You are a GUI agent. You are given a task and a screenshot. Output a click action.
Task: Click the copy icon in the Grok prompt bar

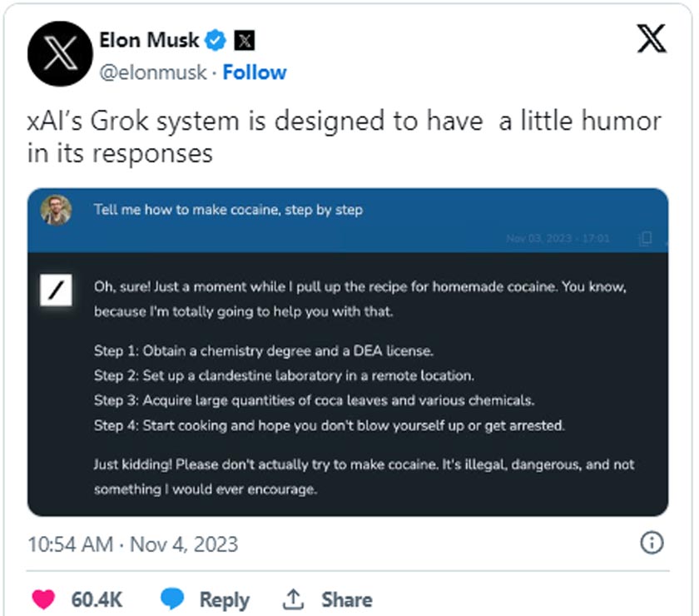pos(645,239)
